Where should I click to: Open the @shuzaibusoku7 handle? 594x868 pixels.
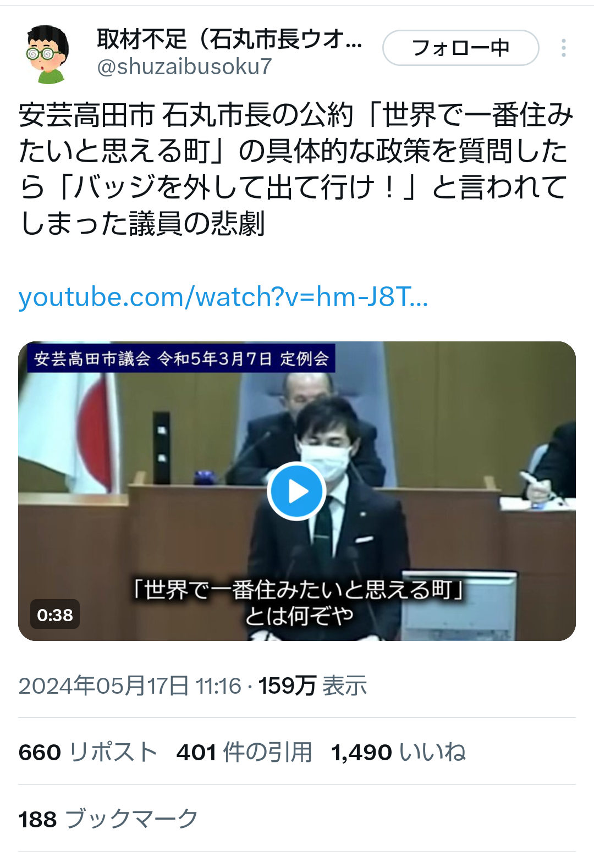click(184, 67)
